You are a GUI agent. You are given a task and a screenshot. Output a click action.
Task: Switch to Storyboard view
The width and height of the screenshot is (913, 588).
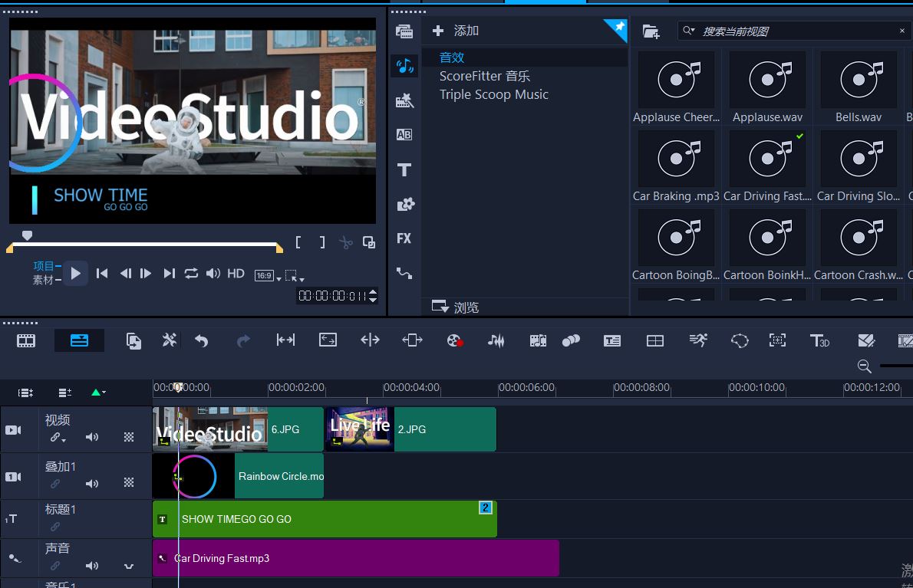tap(26, 341)
